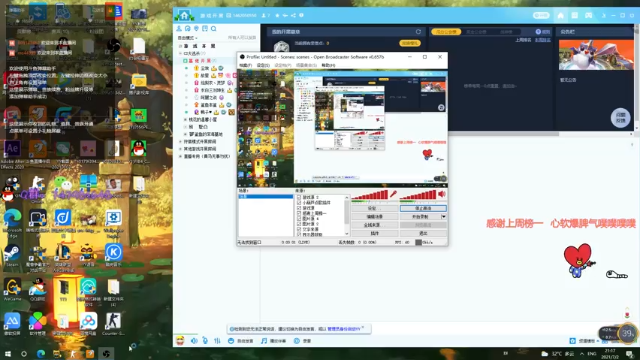
Task: Uncheck the last visible OBS source checkbox
Action: [299, 234]
